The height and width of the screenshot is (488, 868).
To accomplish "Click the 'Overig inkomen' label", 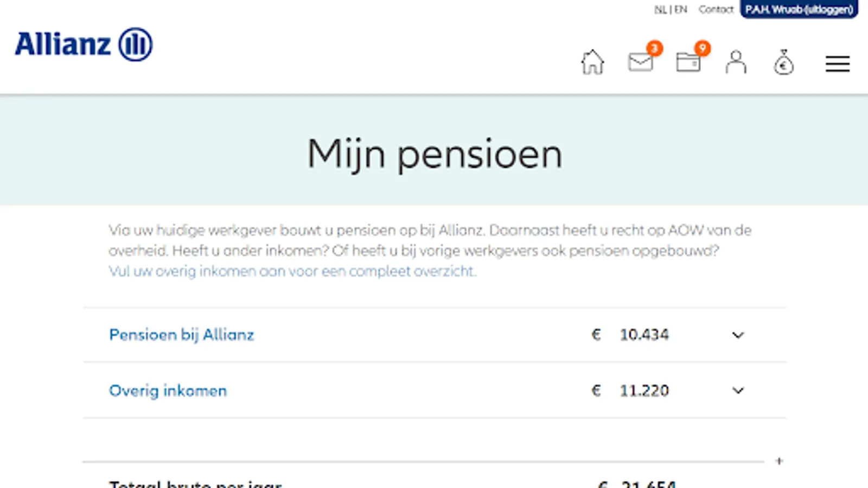I will [168, 391].
